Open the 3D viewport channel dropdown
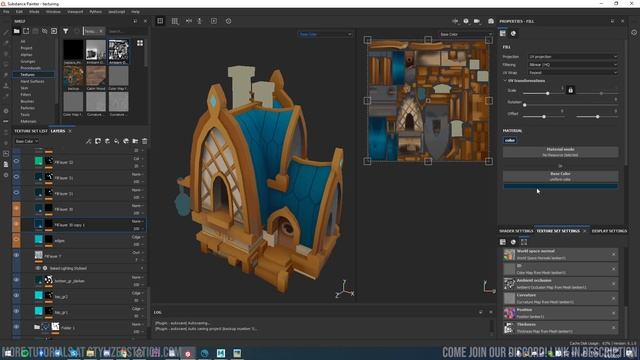The image size is (640, 360). 325,34
